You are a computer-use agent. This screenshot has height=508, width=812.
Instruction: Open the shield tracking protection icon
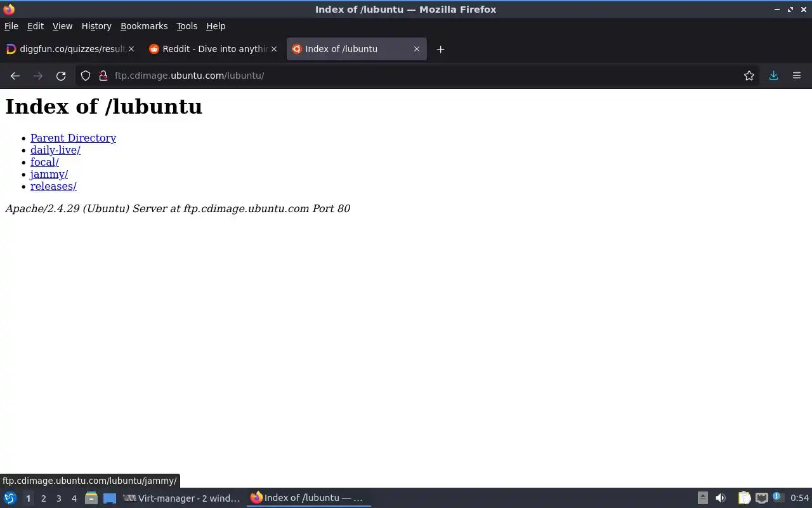click(x=86, y=76)
